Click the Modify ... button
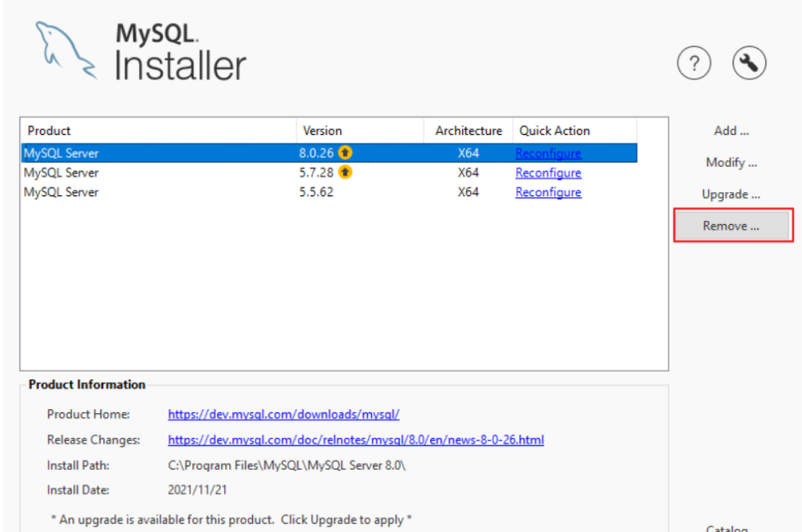 (732, 163)
